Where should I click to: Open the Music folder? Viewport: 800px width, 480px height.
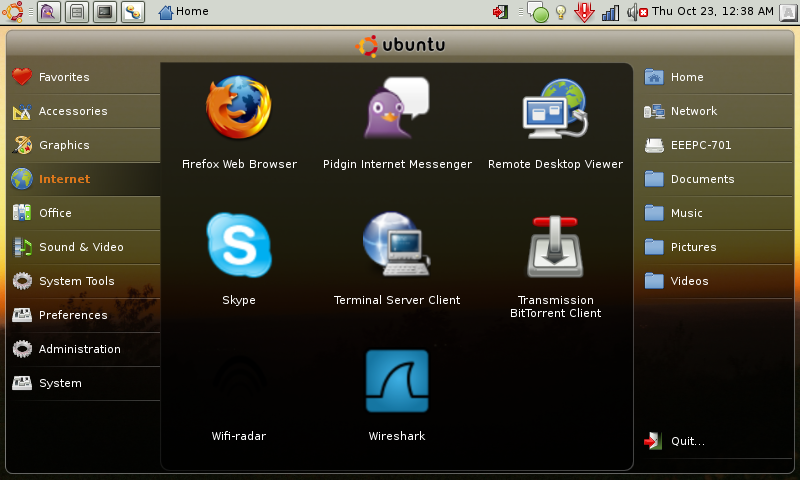click(717, 213)
